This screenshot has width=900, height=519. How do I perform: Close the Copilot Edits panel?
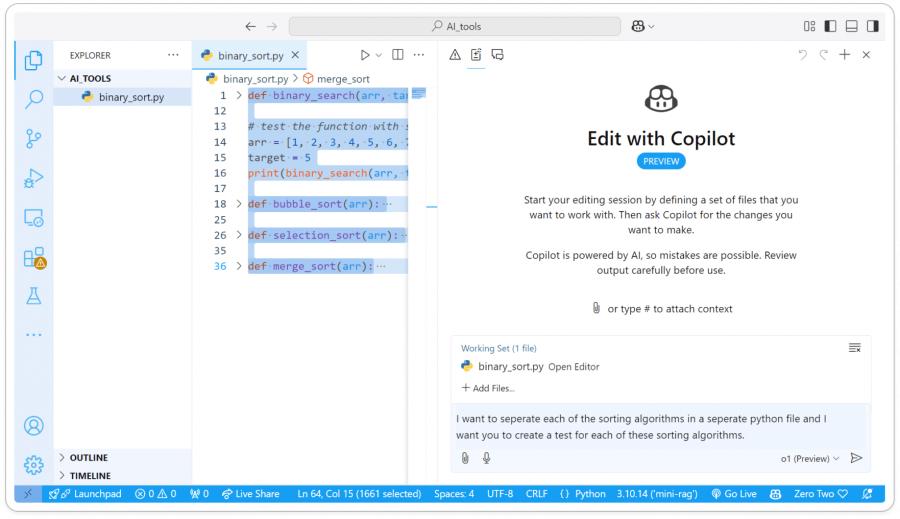[x=866, y=55]
